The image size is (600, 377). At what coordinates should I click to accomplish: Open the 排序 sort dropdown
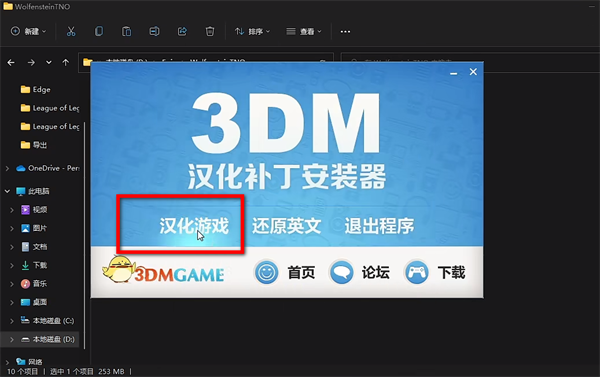[x=252, y=31]
